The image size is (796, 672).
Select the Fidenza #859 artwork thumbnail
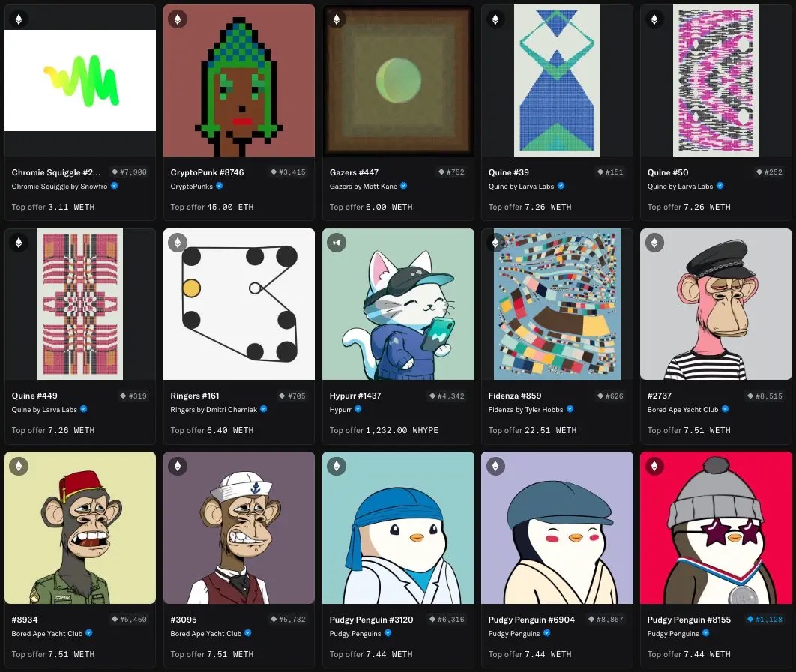pyautogui.click(x=557, y=304)
